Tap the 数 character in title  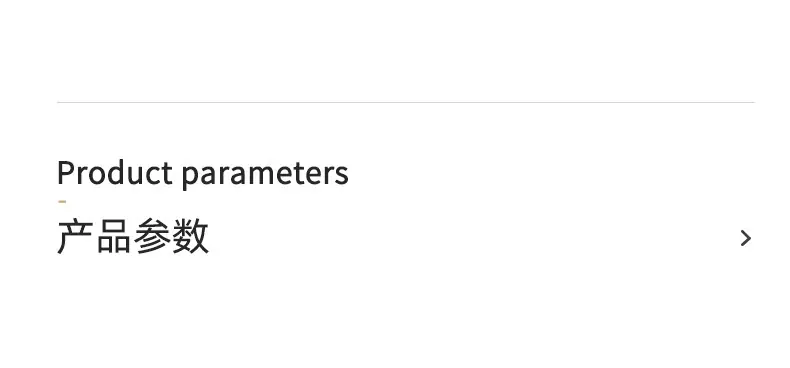pyautogui.click(x=190, y=236)
